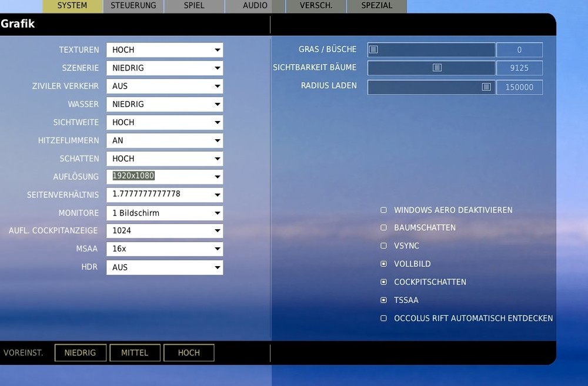The height and width of the screenshot is (386, 588).
Task: Expand the ZIVILER VERKEHR dropdown
Action: point(165,86)
